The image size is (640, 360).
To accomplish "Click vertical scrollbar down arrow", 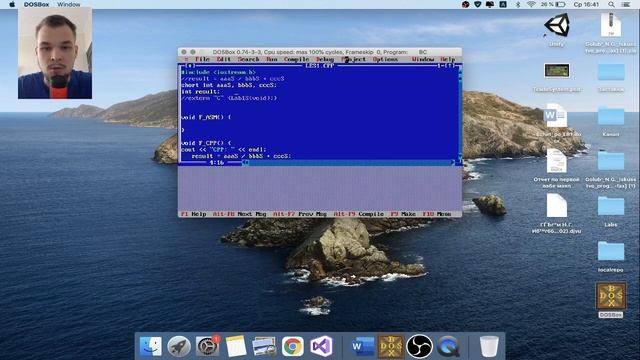I will tap(460, 157).
